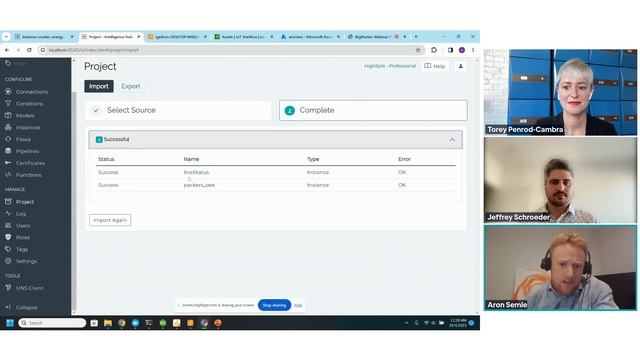640x360 pixels.
Task: Switch to the Microsoft Azure browser tab
Action: click(310, 37)
